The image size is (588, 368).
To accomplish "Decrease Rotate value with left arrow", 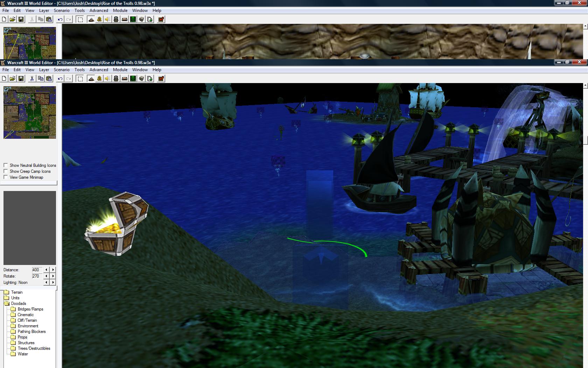I will coord(47,276).
